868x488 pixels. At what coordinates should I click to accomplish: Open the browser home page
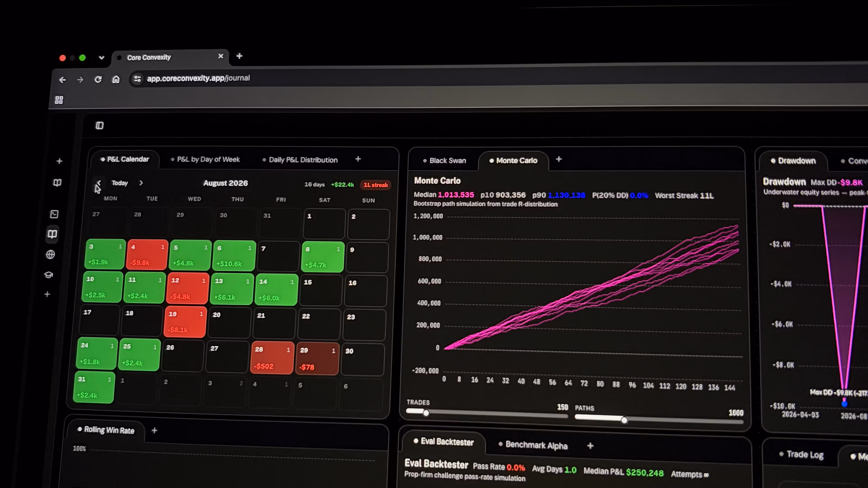[116, 80]
